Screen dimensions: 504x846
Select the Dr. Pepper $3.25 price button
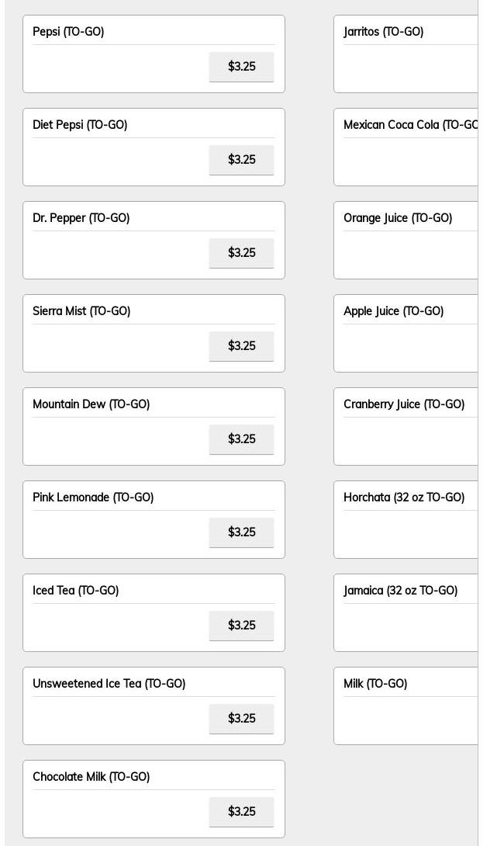pyautogui.click(x=241, y=253)
